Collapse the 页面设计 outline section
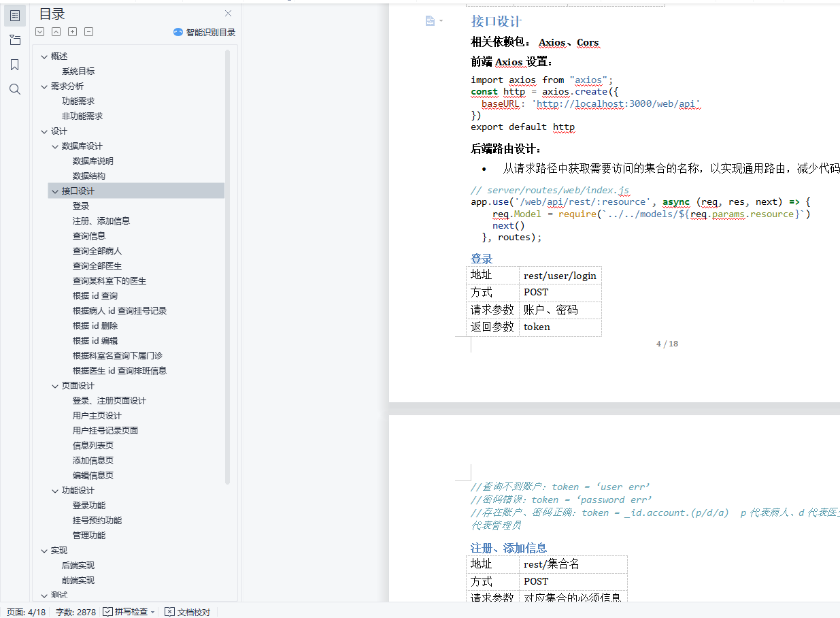 pos(55,386)
